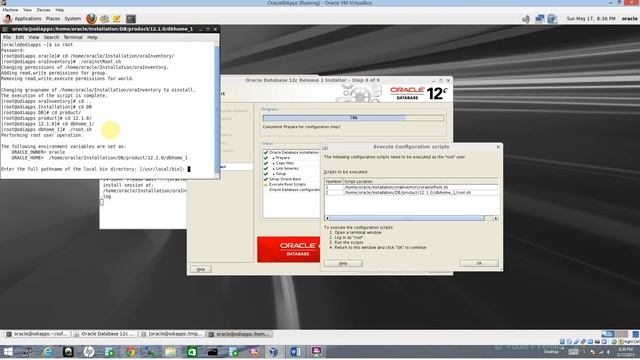
Task: Click the mail launcher icon beside Firefox
Action: 104,19
